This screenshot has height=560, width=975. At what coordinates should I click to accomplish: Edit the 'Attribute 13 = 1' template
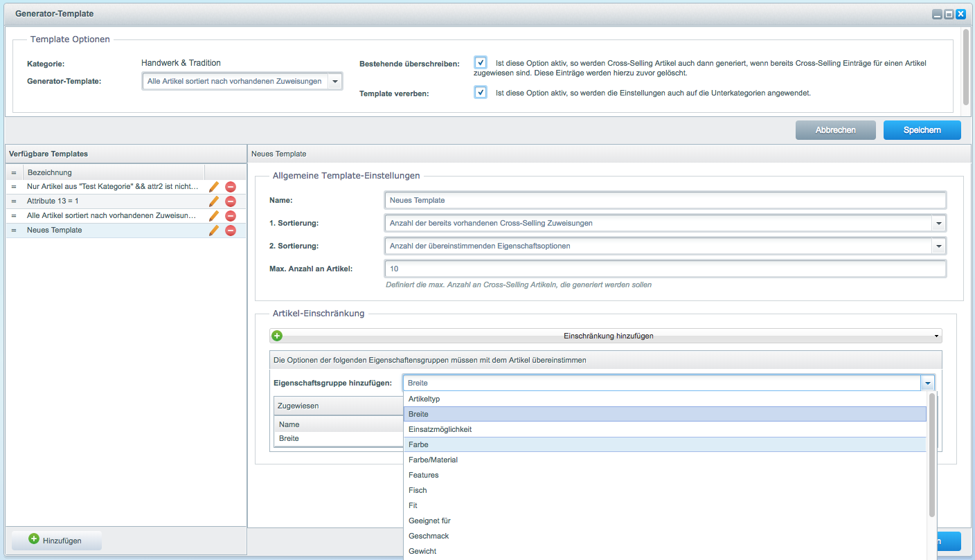[x=214, y=201]
